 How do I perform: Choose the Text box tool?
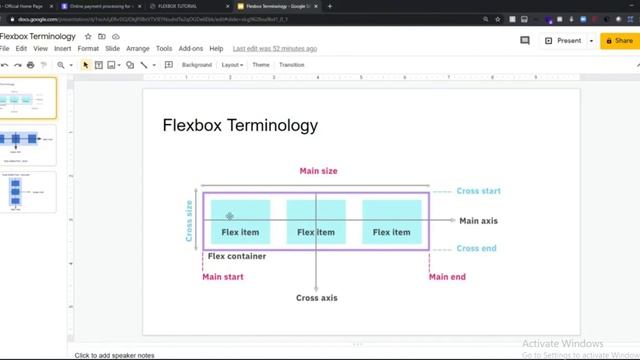click(99, 65)
